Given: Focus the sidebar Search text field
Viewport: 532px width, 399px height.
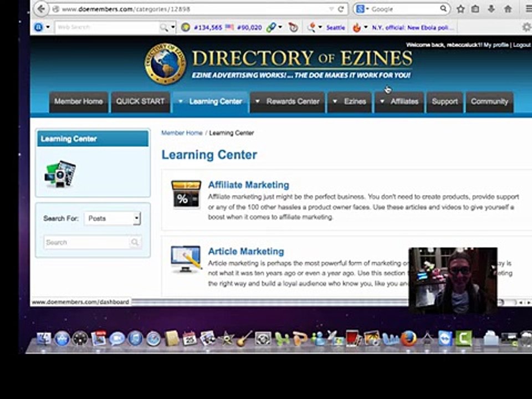Looking at the screenshot, I should coord(86,242).
